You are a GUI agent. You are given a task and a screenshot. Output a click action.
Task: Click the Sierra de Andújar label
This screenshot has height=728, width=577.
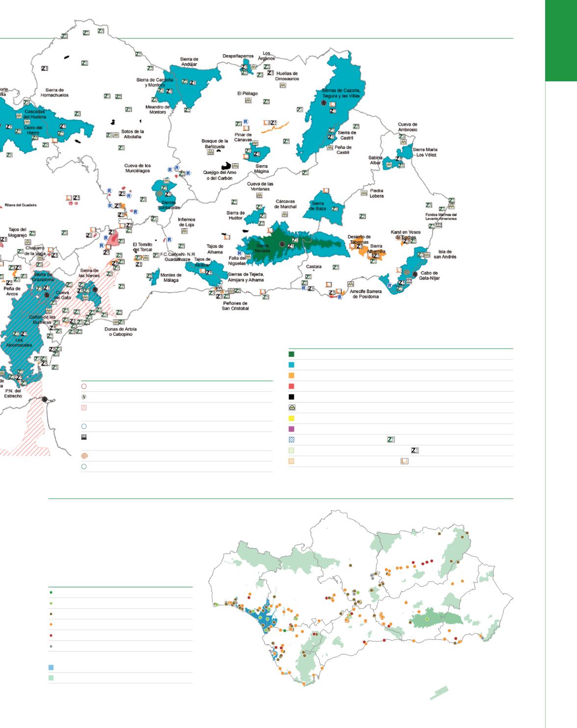pos(189,62)
